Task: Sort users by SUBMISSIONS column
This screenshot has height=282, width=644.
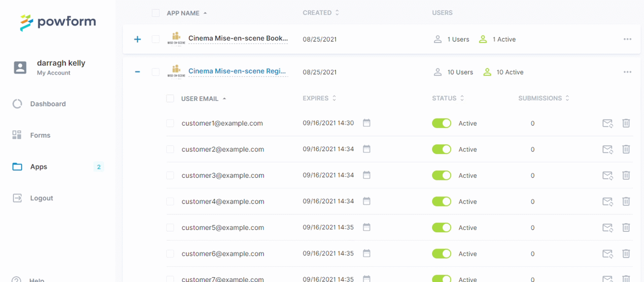Action: [x=544, y=98]
